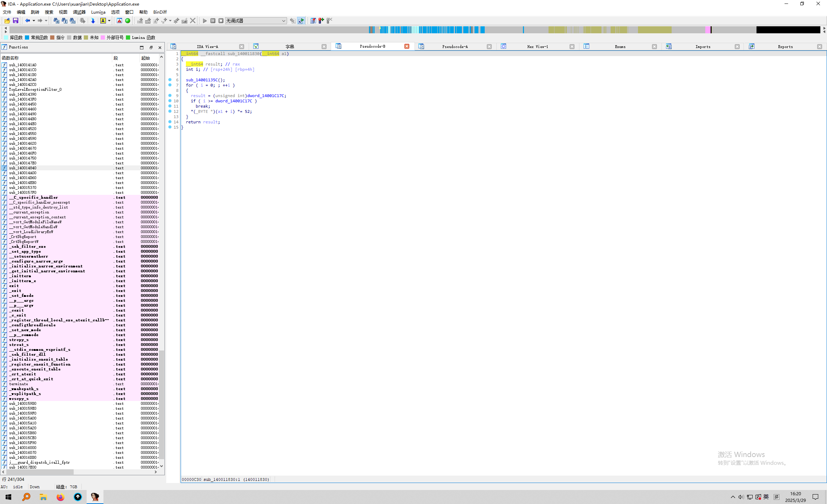827x504 pixels.
Task: Open the 无调试器 debugger dropdown
Action: point(283,21)
